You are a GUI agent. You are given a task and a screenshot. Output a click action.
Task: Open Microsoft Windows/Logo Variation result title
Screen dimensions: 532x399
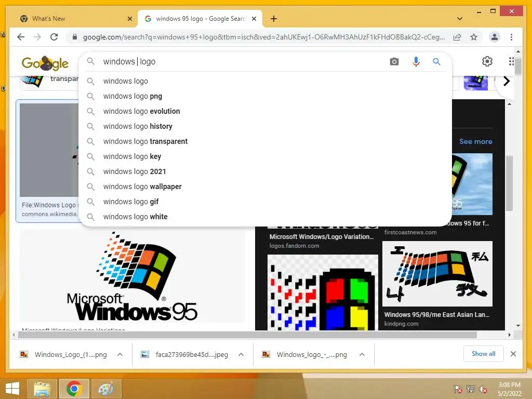pos(321,237)
